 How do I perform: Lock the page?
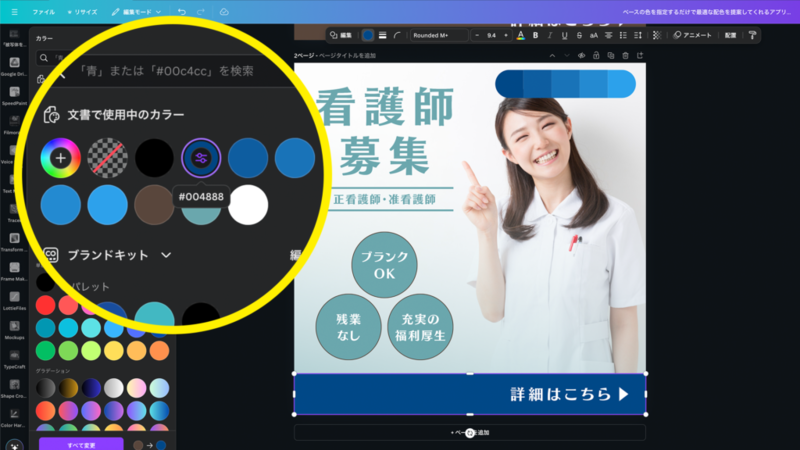click(596, 56)
